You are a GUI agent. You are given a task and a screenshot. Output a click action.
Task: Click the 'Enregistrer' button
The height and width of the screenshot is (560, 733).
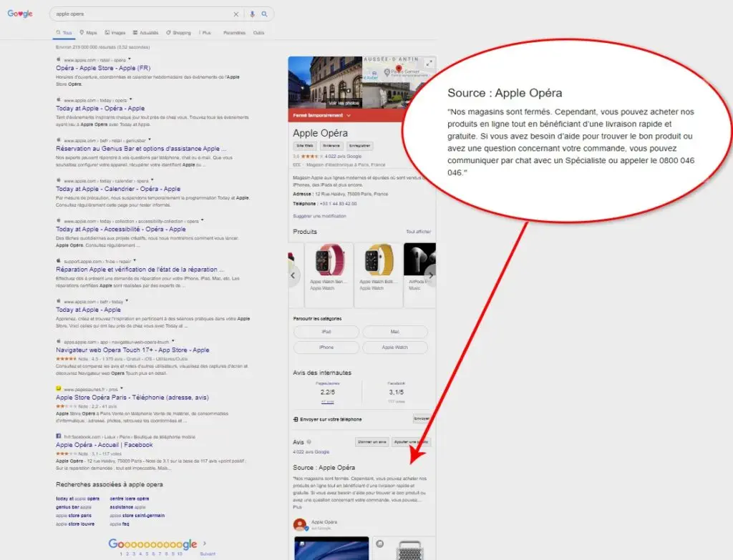(x=359, y=146)
